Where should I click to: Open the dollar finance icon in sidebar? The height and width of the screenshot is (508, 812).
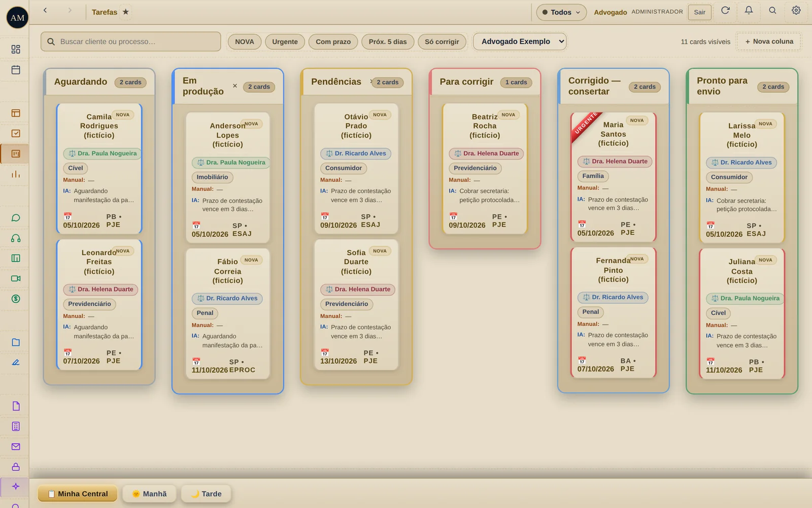tap(16, 299)
